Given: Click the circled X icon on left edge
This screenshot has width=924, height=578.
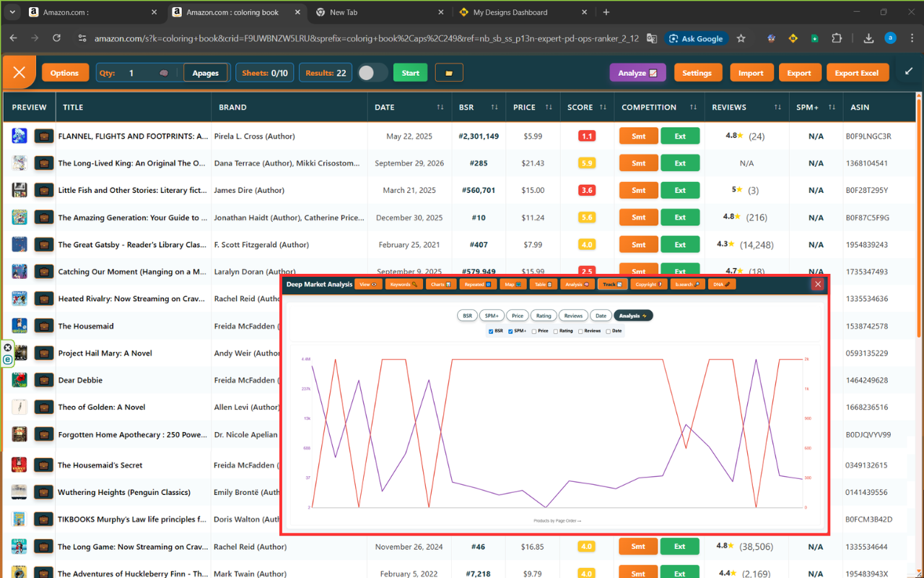Looking at the screenshot, I should tap(8, 348).
